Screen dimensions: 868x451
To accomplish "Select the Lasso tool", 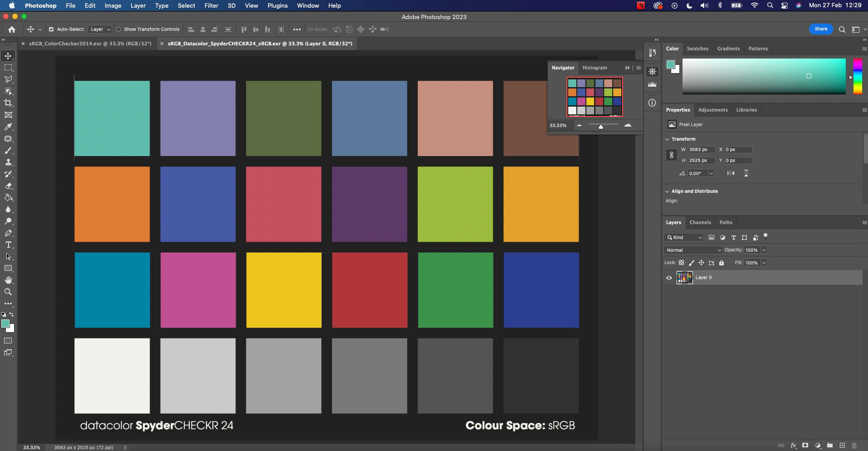I will (8, 79).
